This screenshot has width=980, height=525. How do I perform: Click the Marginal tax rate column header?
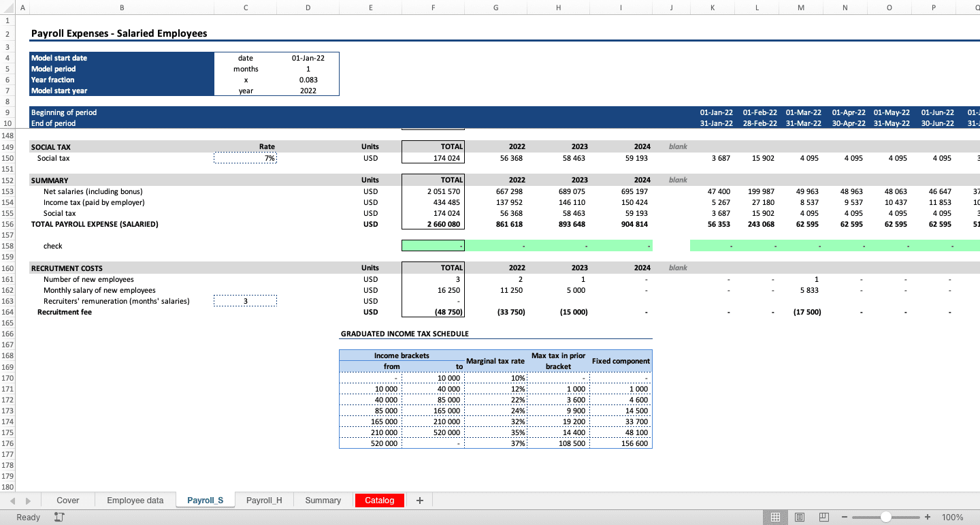pos(495,361)
